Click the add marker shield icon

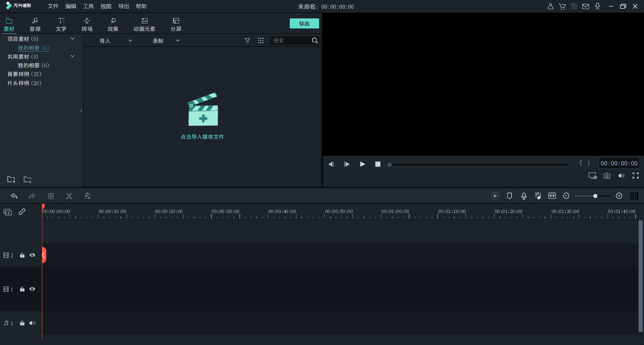tap(509, 196)
